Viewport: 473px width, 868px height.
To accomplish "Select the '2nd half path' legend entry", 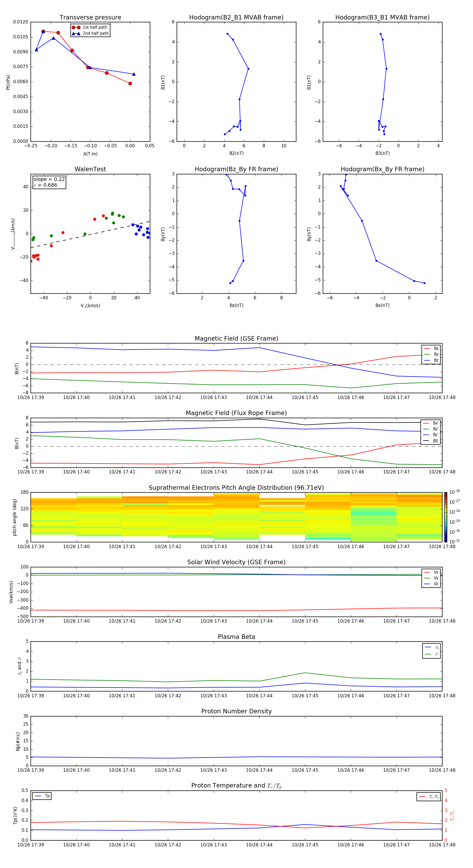I will click(90, 33).
